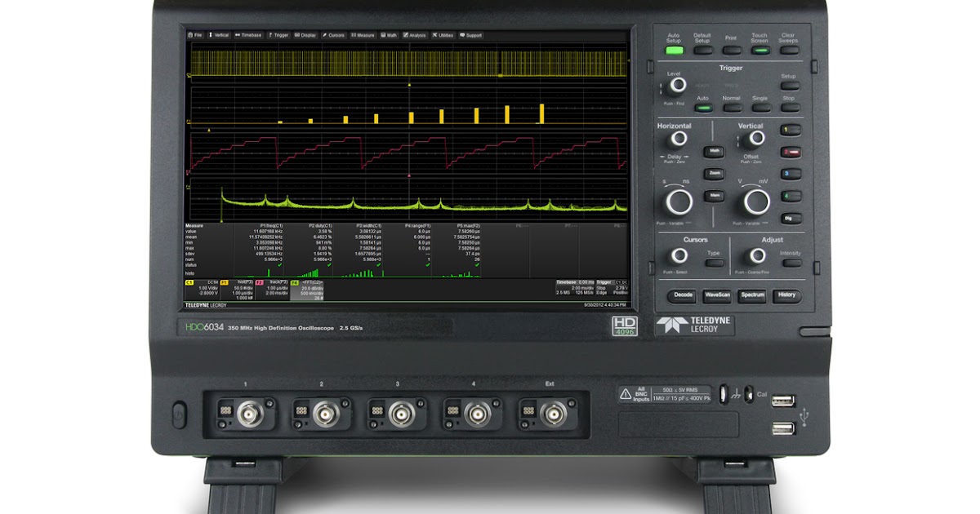Open the File menu
The image size is (980, 514).
click(x=196, y=36)
